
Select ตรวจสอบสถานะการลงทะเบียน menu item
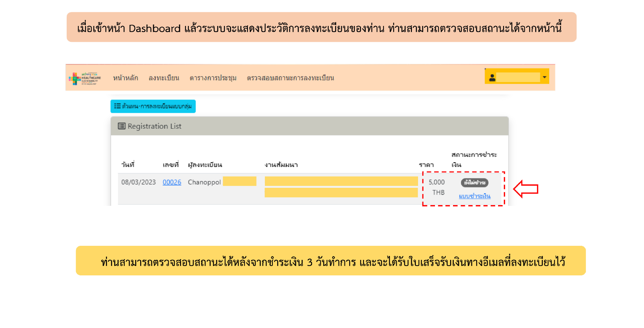click(x=290, y=78)
